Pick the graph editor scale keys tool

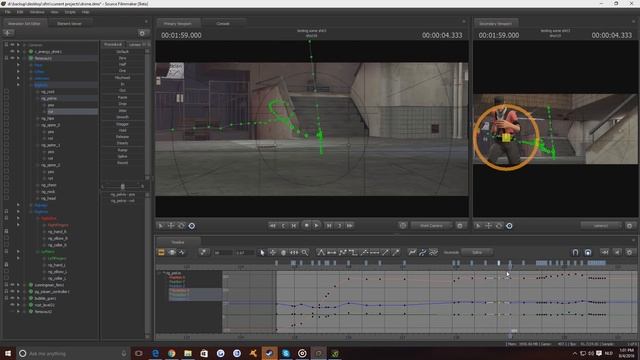point(294,253)
